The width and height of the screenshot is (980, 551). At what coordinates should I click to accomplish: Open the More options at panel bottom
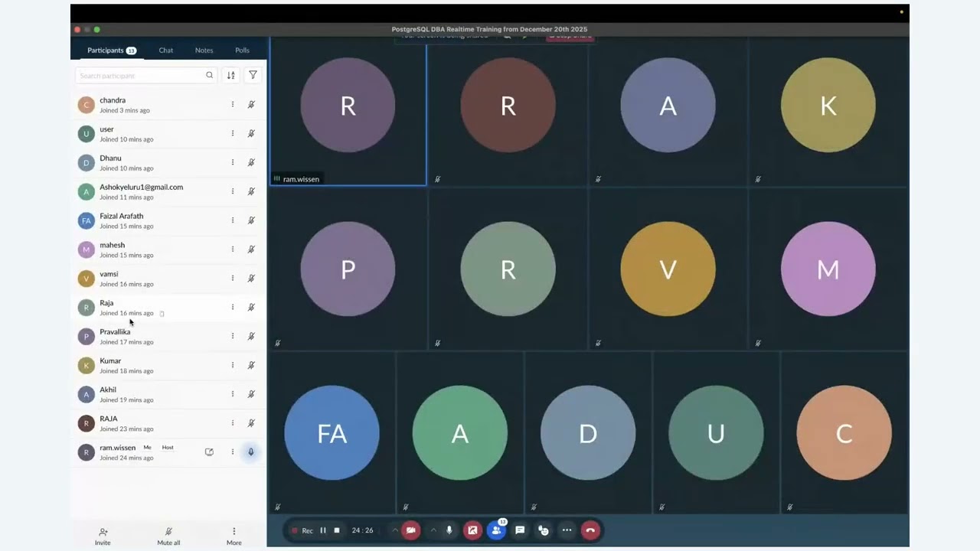tap(234, 536)
